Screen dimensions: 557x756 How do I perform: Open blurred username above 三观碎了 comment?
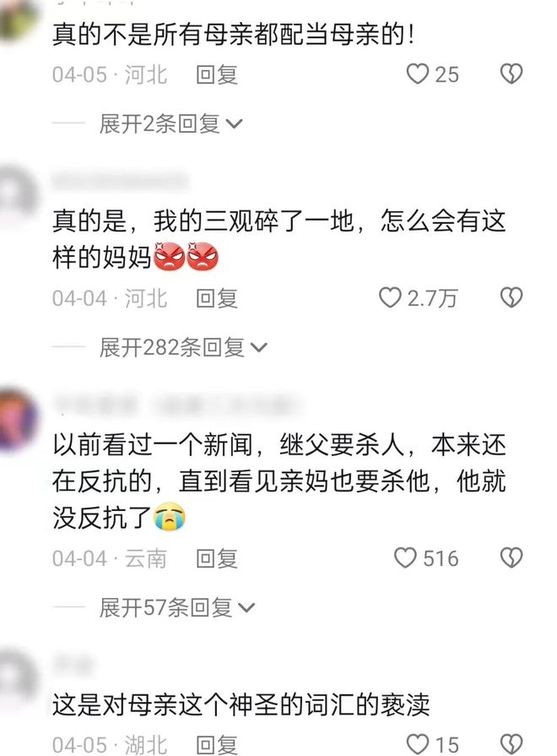(120, 181)
